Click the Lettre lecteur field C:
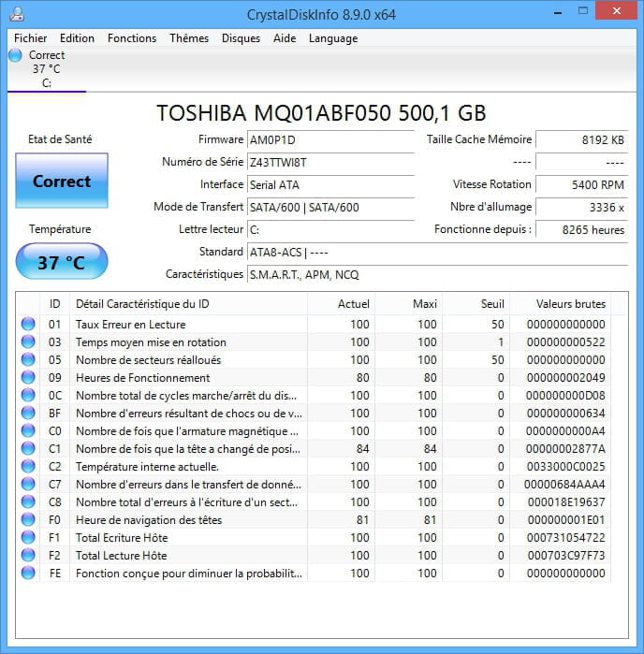The image size is (644, 654). [x=330, y=230]
